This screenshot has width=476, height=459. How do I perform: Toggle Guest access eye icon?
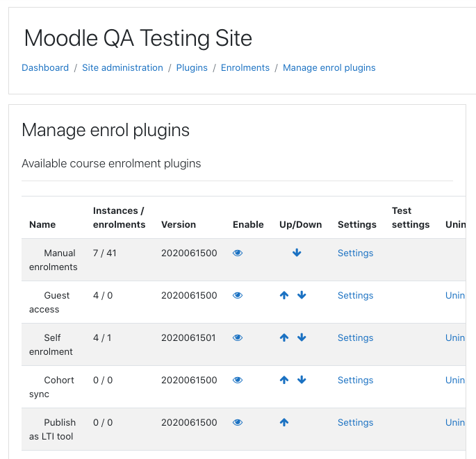(238, 295)
